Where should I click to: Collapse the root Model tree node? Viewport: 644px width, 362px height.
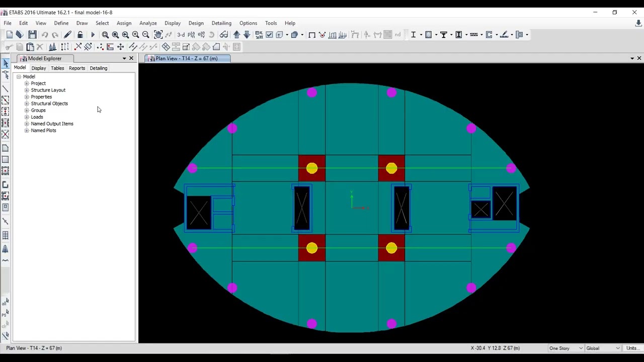(x=19, y=77)
